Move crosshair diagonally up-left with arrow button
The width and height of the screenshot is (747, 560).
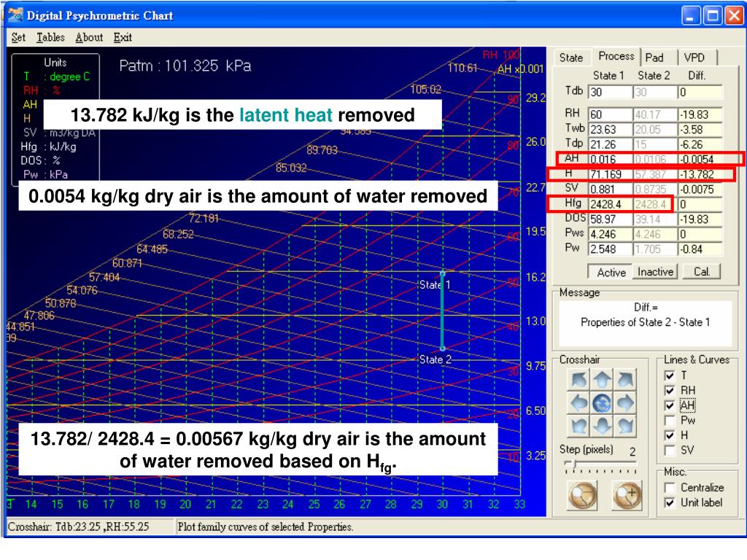pos(578,379)
